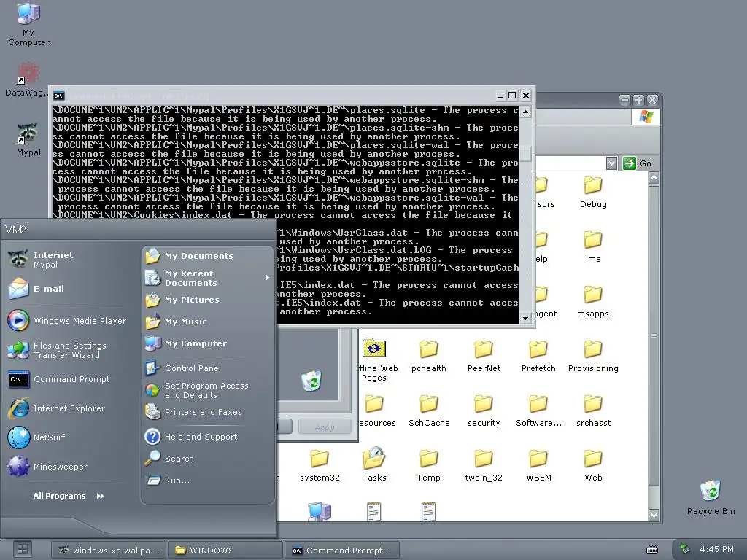Open the Debug folder
747x560 pixels.
point(593,192)
